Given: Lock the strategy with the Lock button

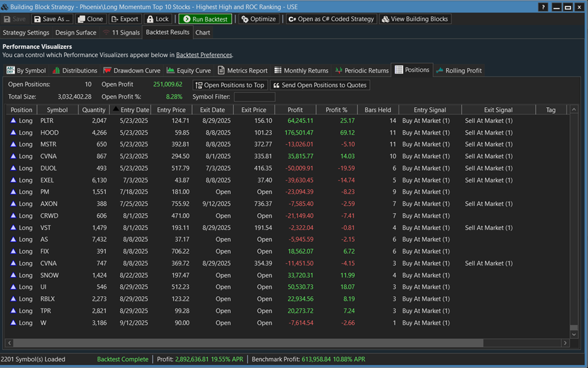Looking at the screenshot, I should click(x=157, y=19).
